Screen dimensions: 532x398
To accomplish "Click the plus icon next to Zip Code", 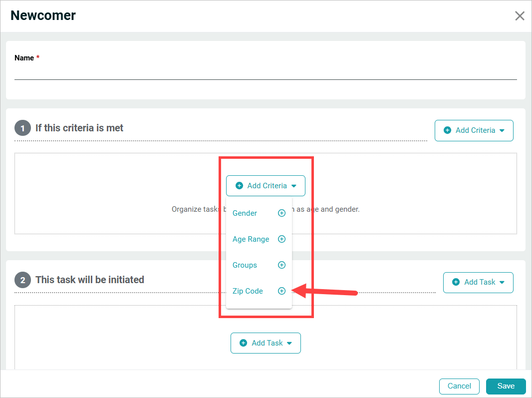I will point(281,291).
